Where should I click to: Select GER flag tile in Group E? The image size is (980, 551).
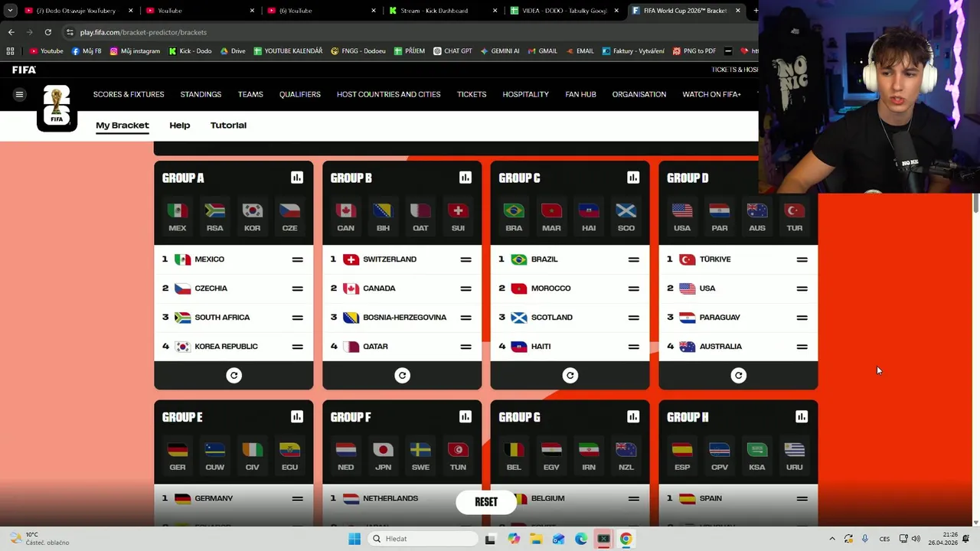pos(178,457)
